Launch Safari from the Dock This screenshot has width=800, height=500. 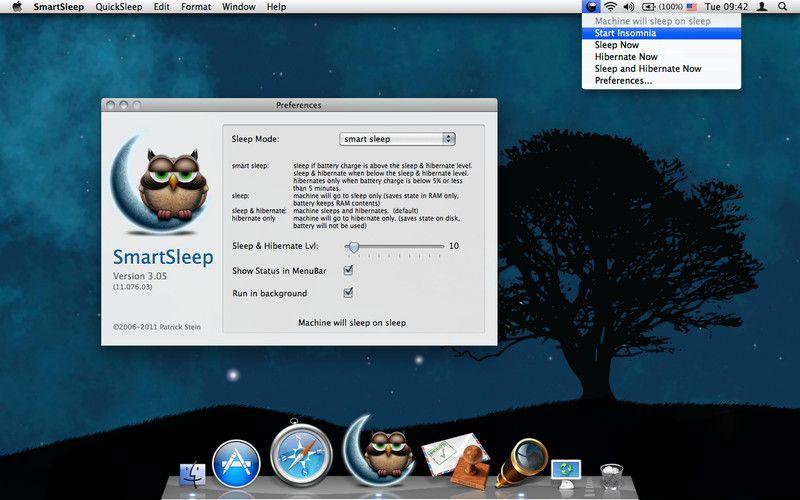coord(301,453)
